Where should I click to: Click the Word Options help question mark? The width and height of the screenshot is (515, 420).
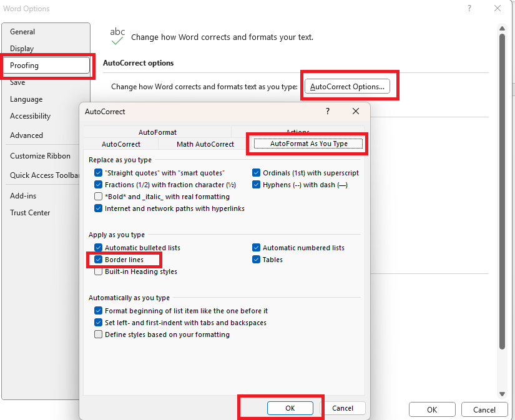pos(469,9)
